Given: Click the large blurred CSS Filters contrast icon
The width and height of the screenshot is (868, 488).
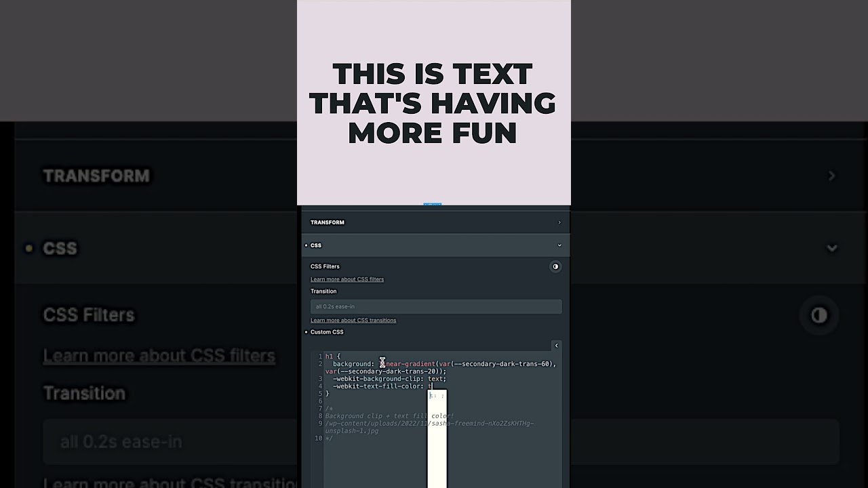Looking at the screenshot, I should [818, 315].
